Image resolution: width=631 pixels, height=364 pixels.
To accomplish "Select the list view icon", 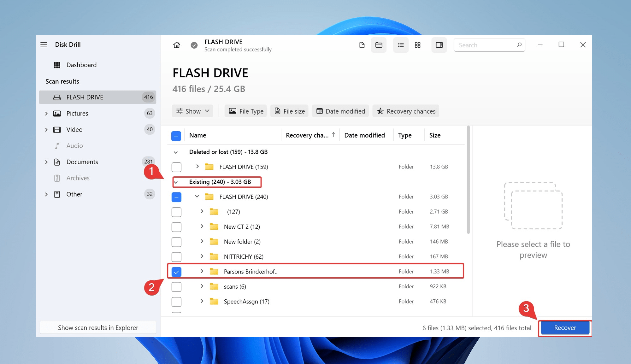I will click(401, 45).
